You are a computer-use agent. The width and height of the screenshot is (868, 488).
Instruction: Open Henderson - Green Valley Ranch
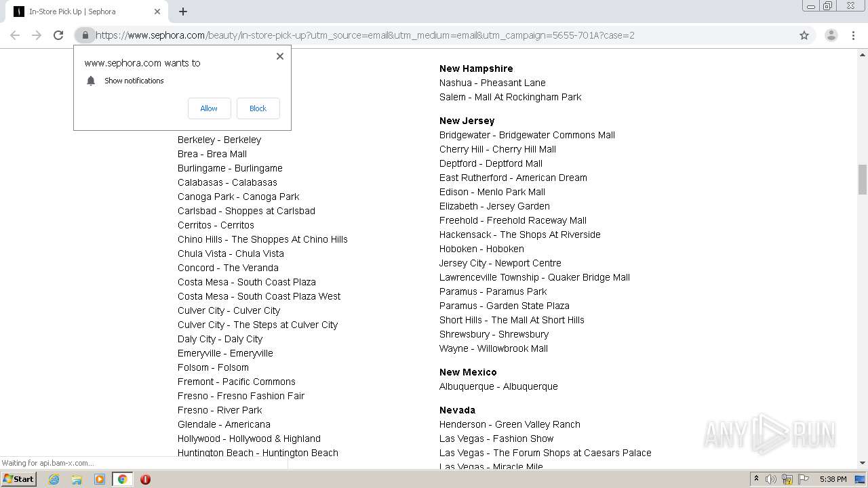[510, 424]
